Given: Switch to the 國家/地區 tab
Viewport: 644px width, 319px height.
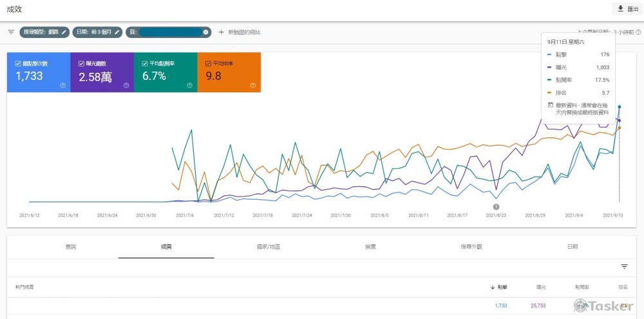Looking at the screenshot, I should point(269,247).
